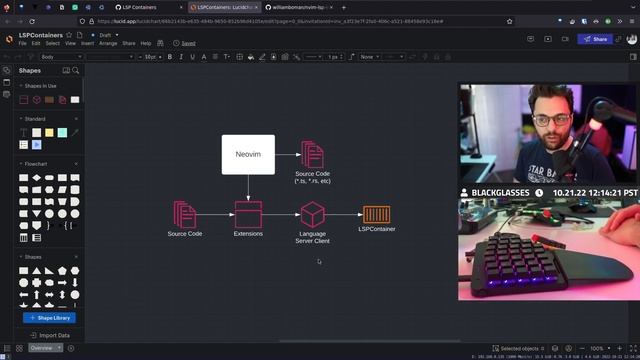Select the teal block shape
The width and height of the screenshot is (640, 360).
click(62, 133)
